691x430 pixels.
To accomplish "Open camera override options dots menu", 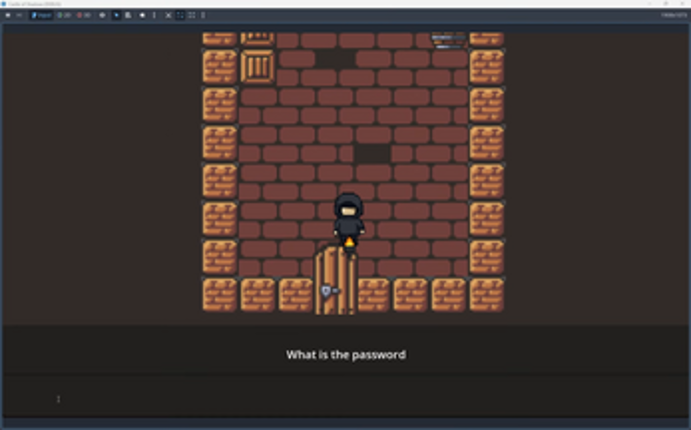I will (154, 15).
